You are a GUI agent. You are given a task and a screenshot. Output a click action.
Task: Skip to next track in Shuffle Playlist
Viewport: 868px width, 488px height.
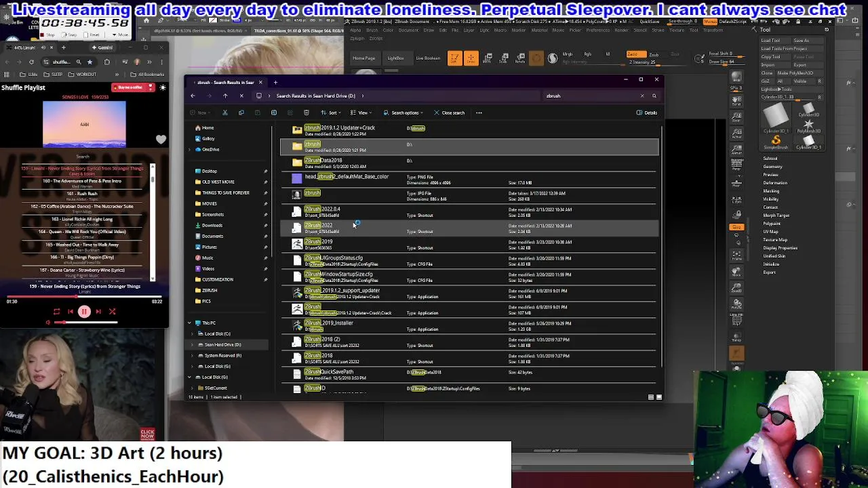point(98,312)
